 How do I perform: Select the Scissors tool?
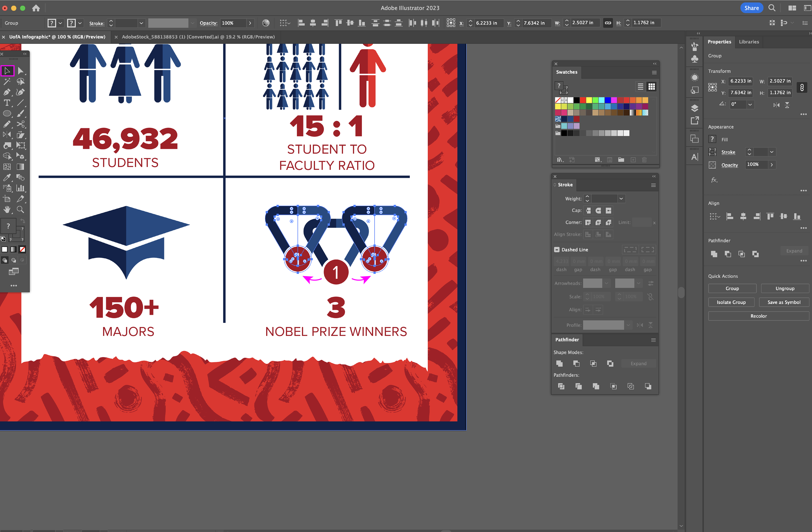pyautogui.click(x=21, y=124)
